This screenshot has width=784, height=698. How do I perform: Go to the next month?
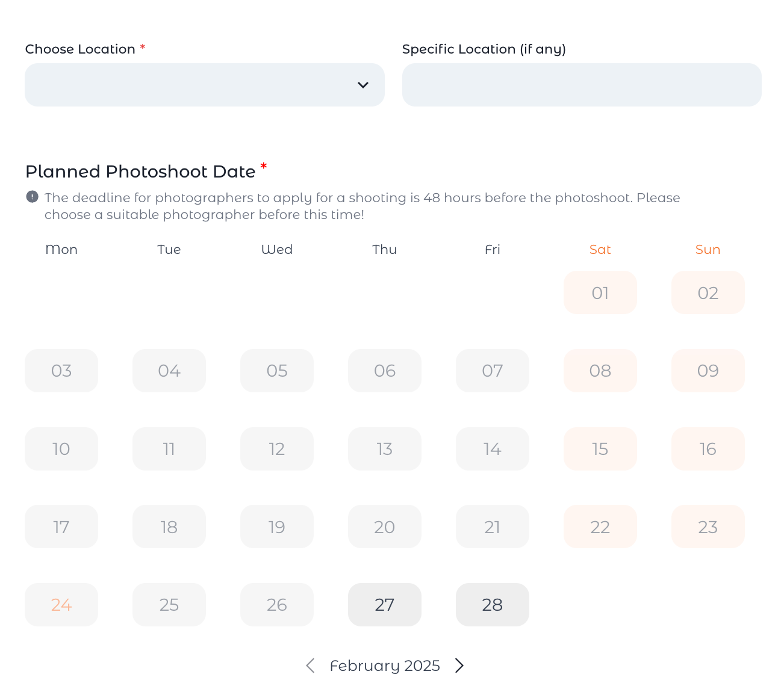pos(459,666)
